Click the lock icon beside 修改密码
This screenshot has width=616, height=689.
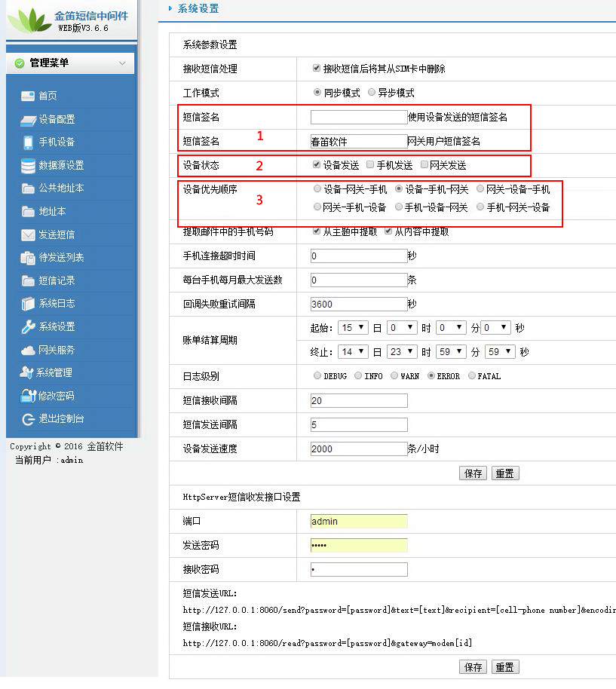28,396
